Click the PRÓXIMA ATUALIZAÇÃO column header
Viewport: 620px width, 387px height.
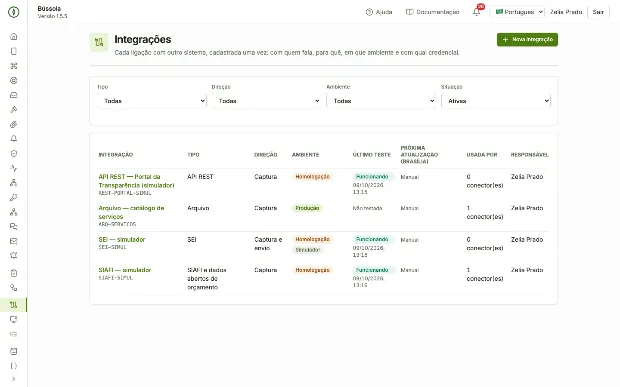pyautogui.click(x=419, y=155)
